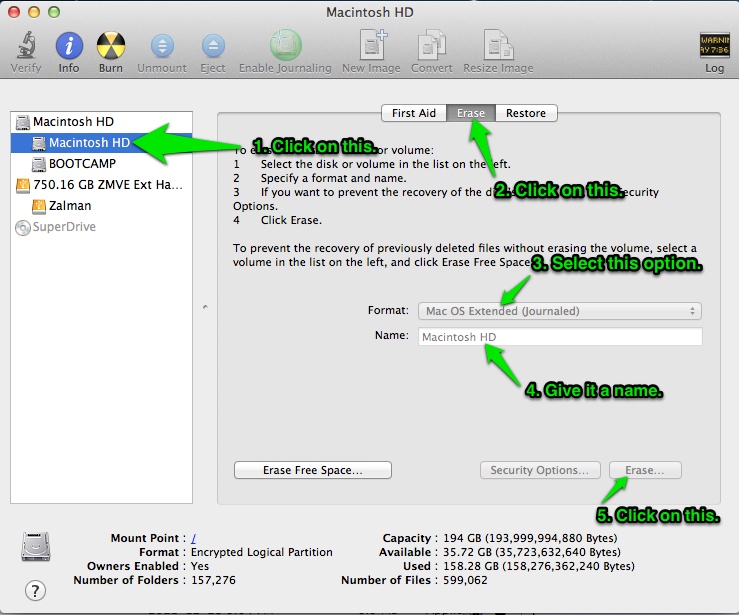Click the pane divider handle dot
Screen dimensions: 739x615
click(205, 307)
